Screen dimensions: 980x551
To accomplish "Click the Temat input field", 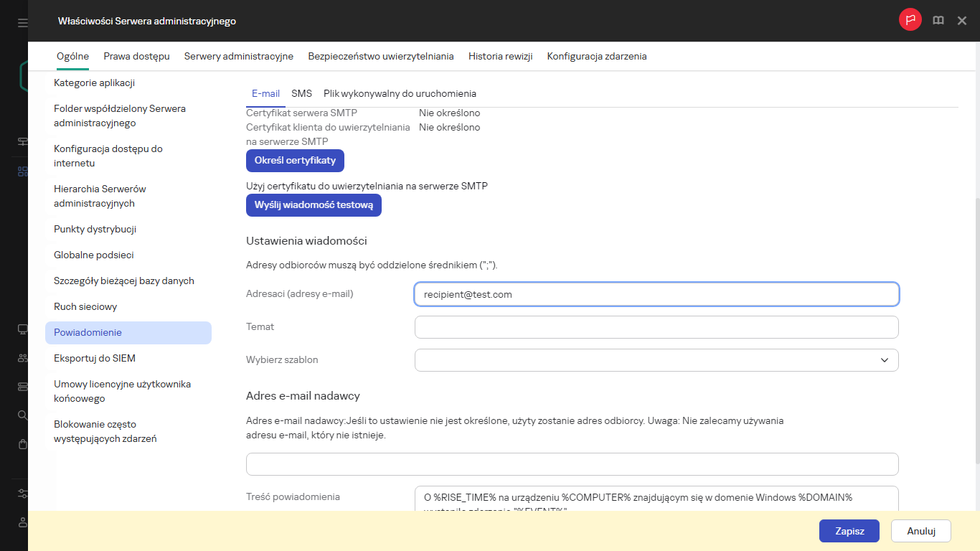I will [656, 326].
